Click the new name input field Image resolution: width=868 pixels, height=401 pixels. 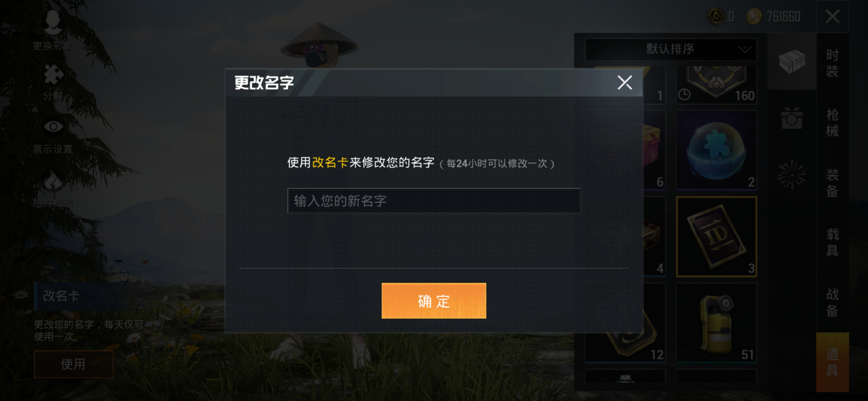(434, 201)
